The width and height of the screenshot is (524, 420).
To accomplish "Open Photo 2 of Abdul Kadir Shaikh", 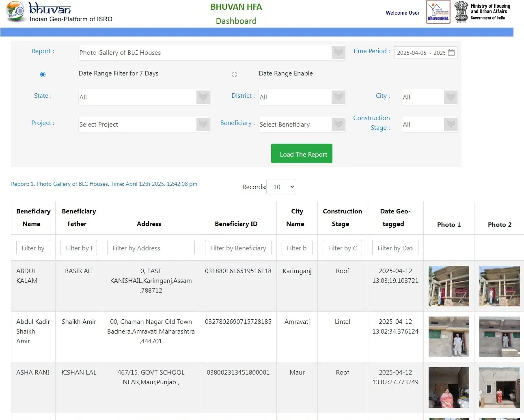I will pos(500,337).
